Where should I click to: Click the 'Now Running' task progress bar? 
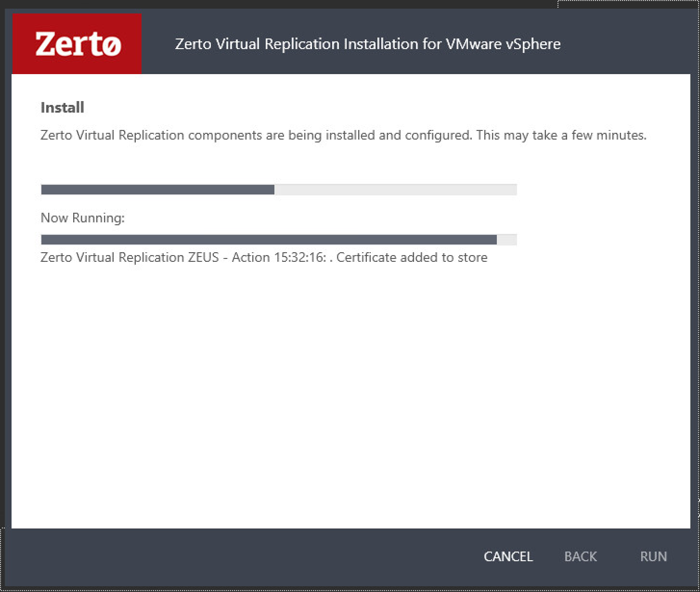[278, 239]
